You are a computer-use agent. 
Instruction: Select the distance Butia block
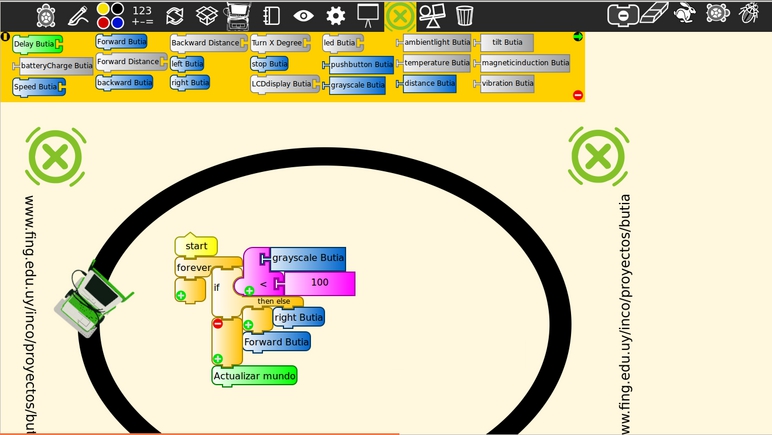tap(427, 84)
